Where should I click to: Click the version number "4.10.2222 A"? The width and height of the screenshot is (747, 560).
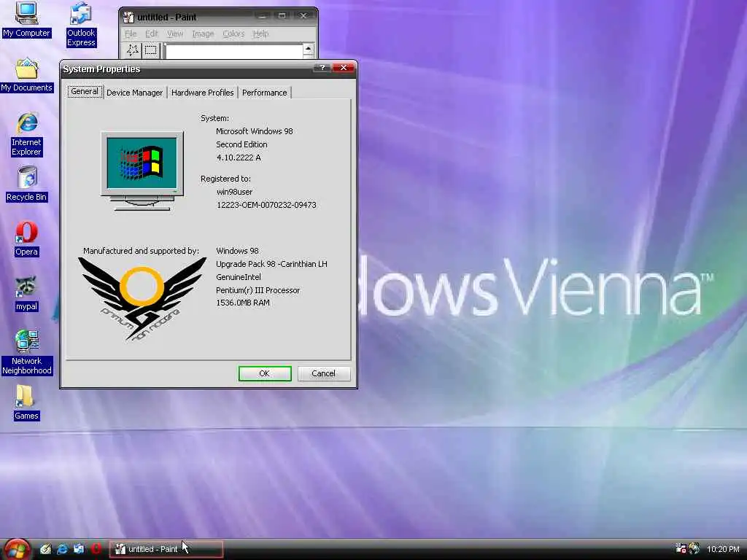(239, 157)
